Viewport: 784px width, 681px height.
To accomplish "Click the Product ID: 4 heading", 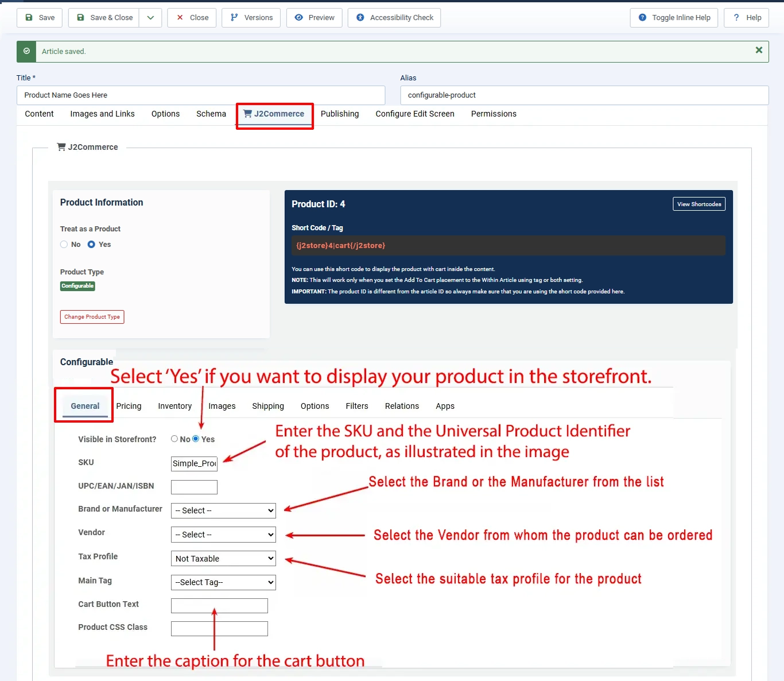I will tap(319, 204).
